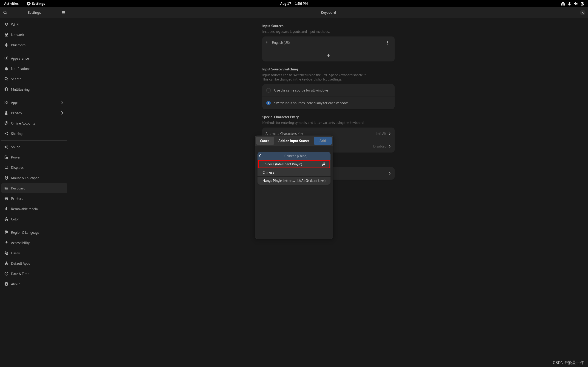The width and height of the screenshot is (588, 367).
Task: Select 'Use the same source for all windows'
Action: coord(269,90)
